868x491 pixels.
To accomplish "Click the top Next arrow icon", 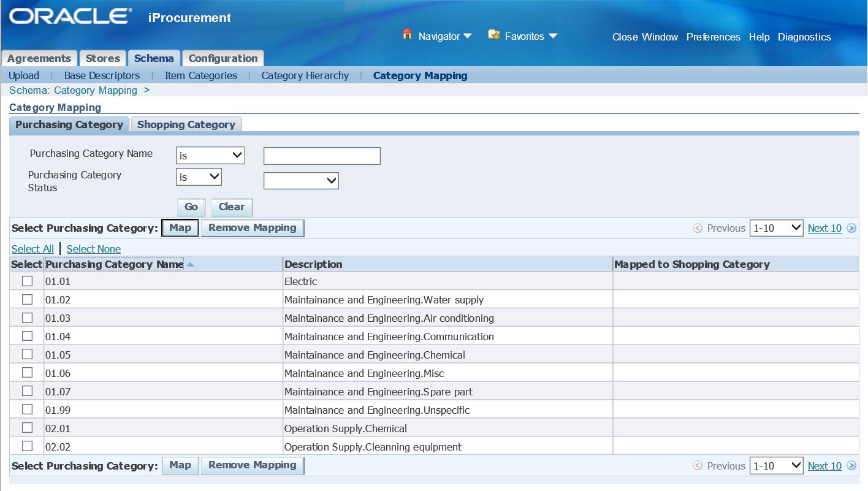I will click(x=851, y=228).
